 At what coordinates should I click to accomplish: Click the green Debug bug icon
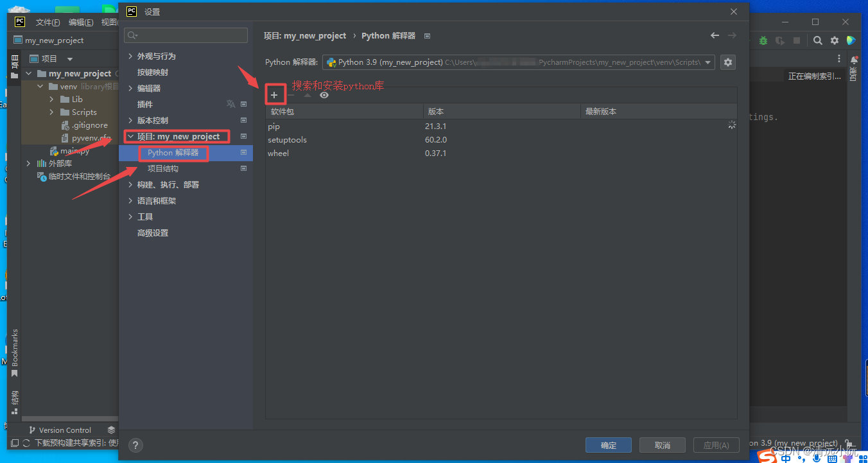(x=763, y=40)
